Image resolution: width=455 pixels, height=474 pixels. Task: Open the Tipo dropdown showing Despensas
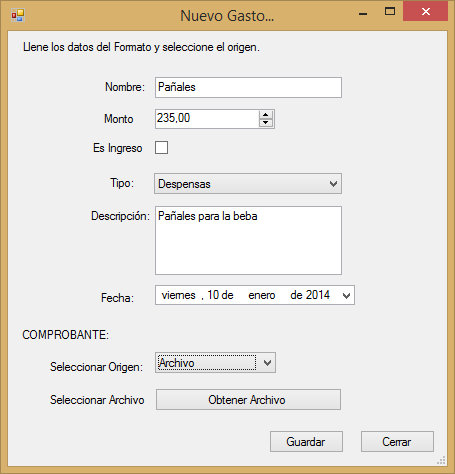tap(248, 184)
